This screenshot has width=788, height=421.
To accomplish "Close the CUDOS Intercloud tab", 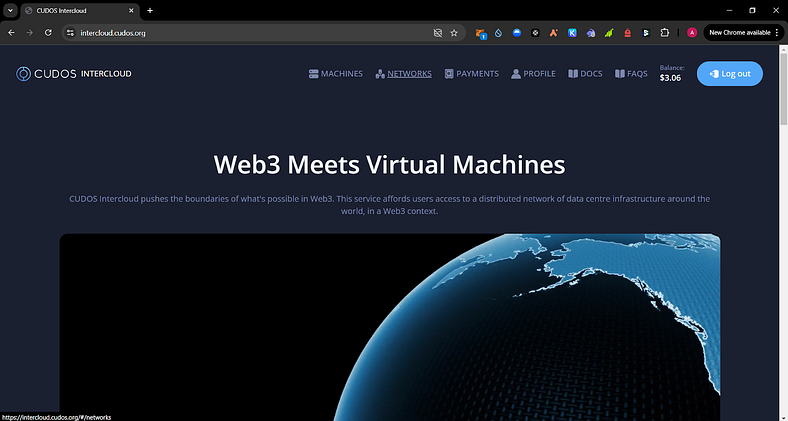I will pyautogui.click(x=131, y=11).
